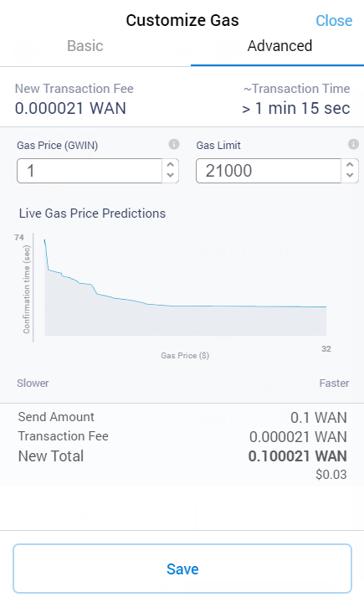Click the Slower label under chart

tap(33, 383)
